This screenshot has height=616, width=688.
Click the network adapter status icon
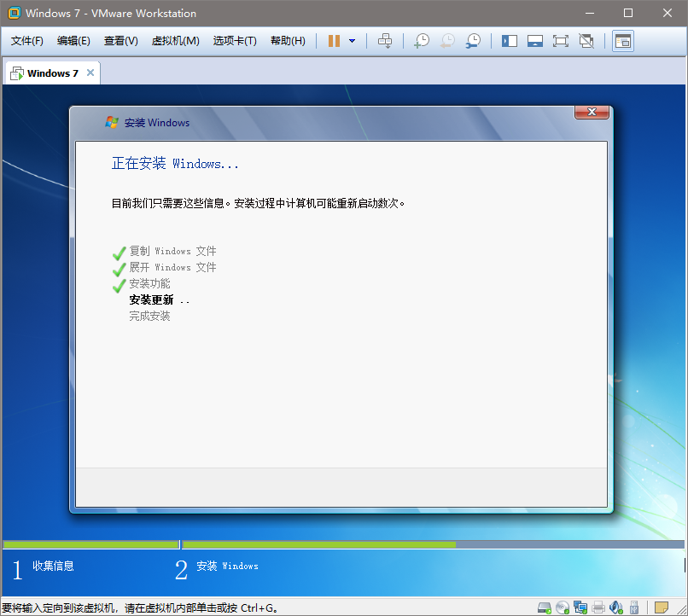tap(580, 607)
